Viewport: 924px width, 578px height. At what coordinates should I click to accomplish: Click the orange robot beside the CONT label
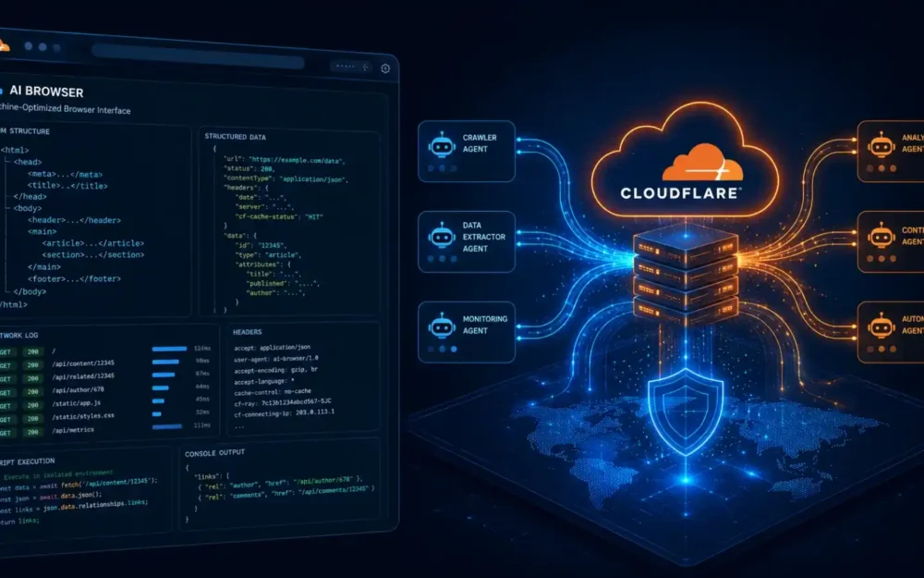[x=881, y=235]
